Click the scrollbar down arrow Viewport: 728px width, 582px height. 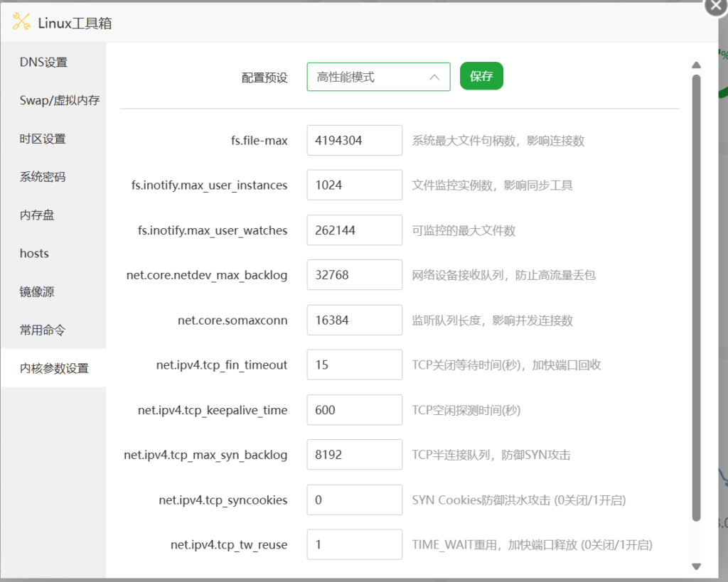click(x=696, y=566)
